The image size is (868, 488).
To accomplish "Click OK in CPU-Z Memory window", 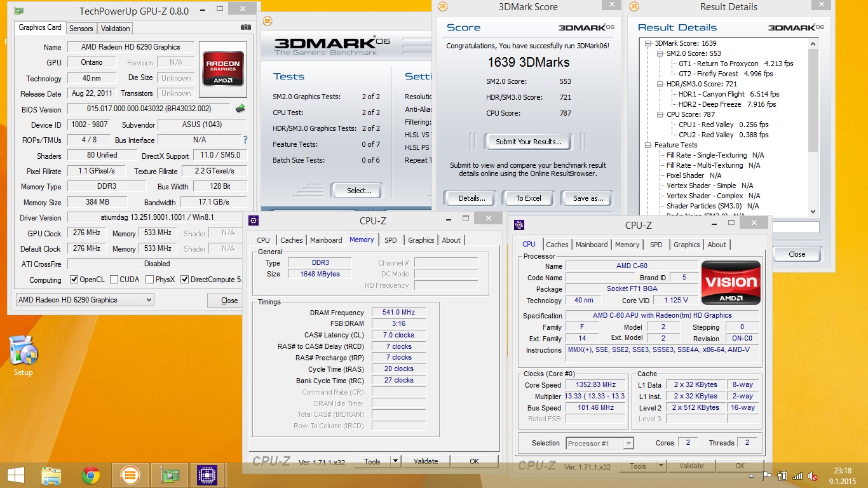I will coord(475,461).
